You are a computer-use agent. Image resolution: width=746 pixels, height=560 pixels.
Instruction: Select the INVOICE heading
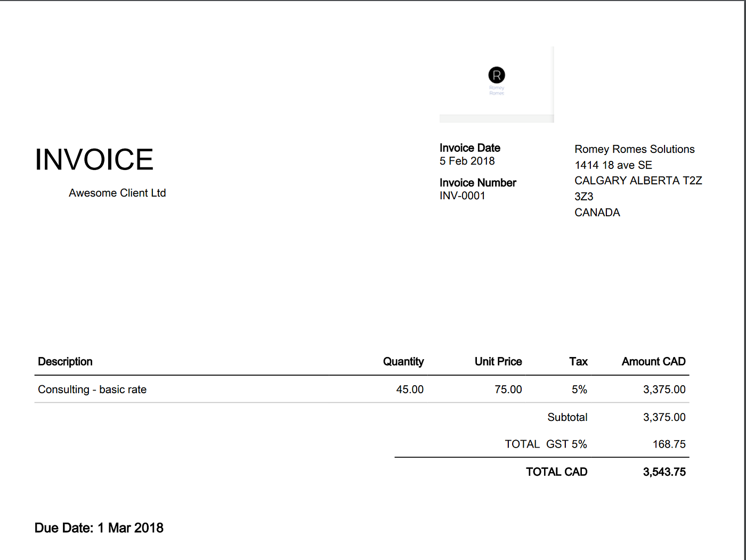click(94, 160)
